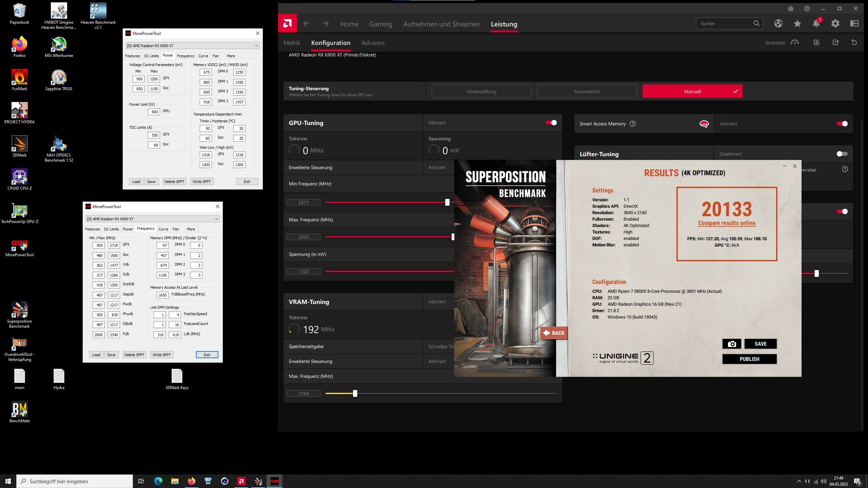This screenshot has height=488, width=868.
Task: Select the Voreinstellung tuning option
Action: pyautogui.click(x=481, y=91)
